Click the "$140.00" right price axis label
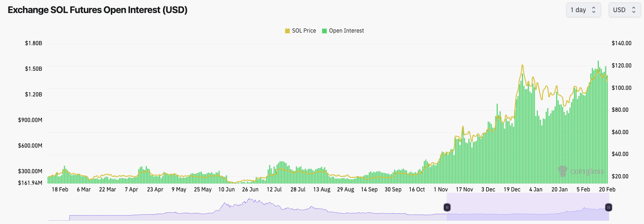Screen dimensions: 644x224 coord(622,43)
